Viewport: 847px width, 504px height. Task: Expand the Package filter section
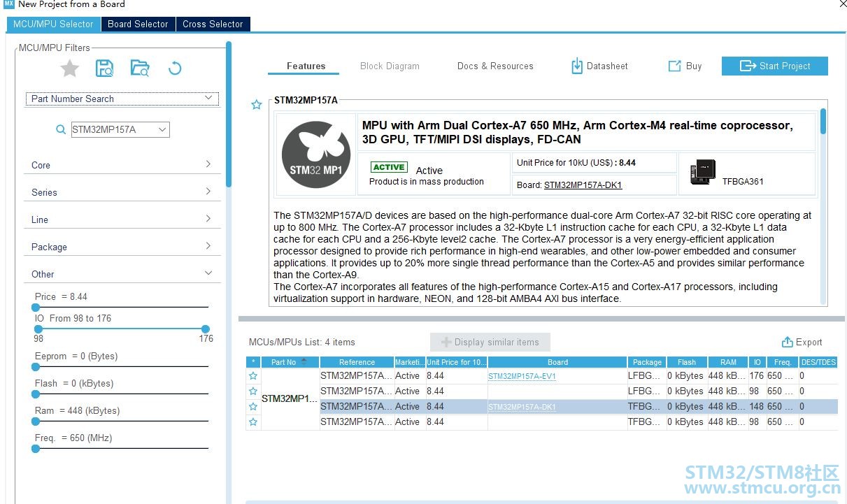[122, 247]
